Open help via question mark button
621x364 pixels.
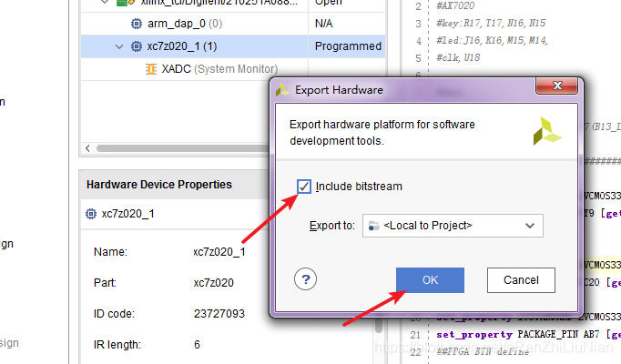tap(305, 279)
